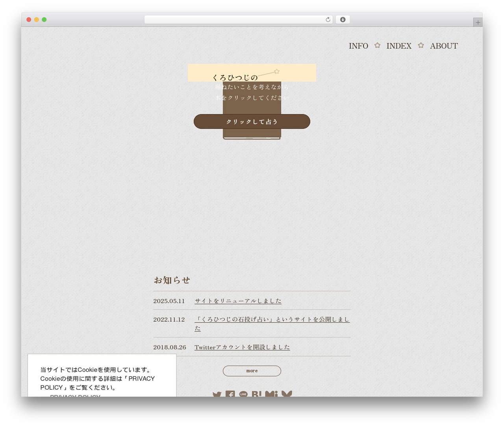Open the Twitterアカウントを開設しました news link
Image resolution: width=504 pixels, height=427 pixels.
[242, 347]
